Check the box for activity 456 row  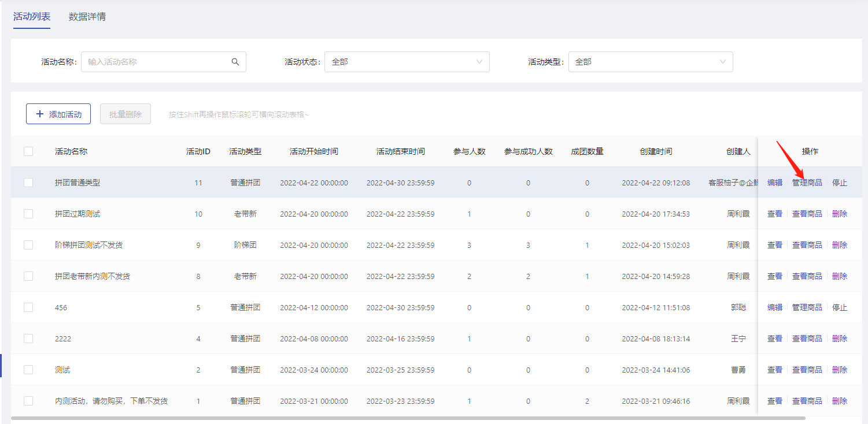(28, 307)
